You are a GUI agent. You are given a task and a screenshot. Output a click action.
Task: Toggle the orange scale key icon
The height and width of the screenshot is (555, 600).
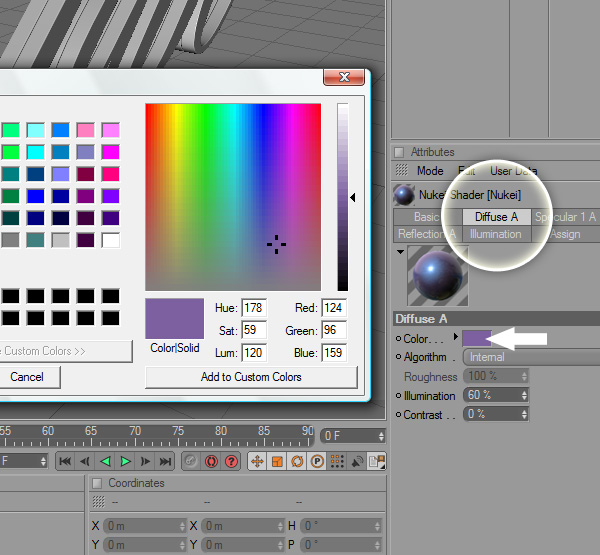[277, 461]
